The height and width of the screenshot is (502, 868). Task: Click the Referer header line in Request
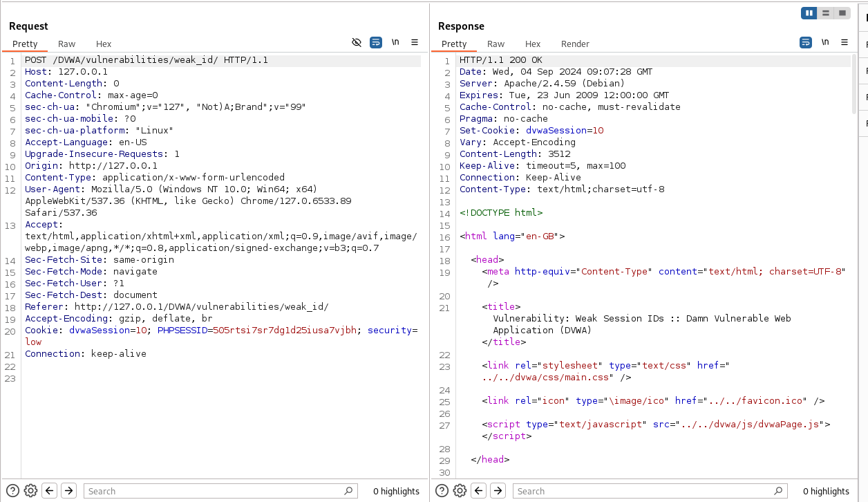[x=177, y=307]
